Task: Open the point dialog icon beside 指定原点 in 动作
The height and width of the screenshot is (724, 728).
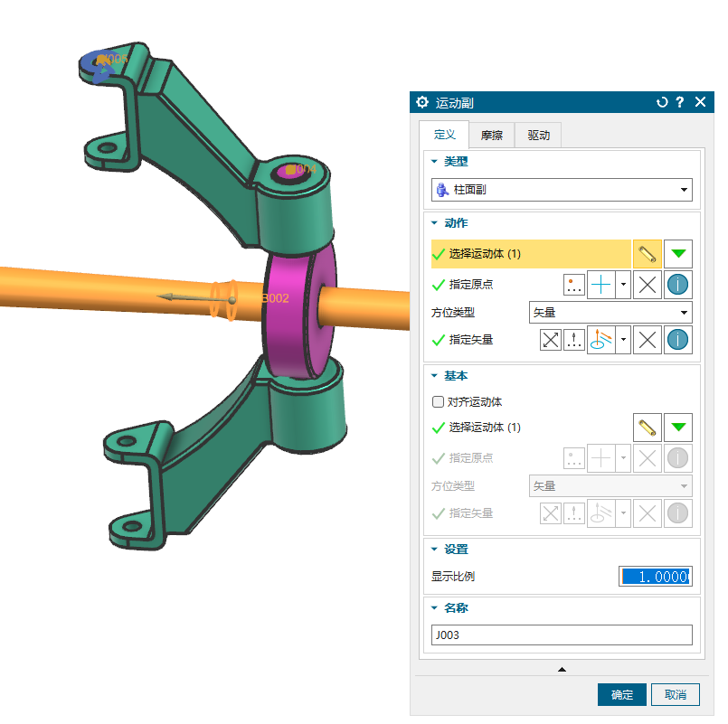Action: tap(573, 286)
